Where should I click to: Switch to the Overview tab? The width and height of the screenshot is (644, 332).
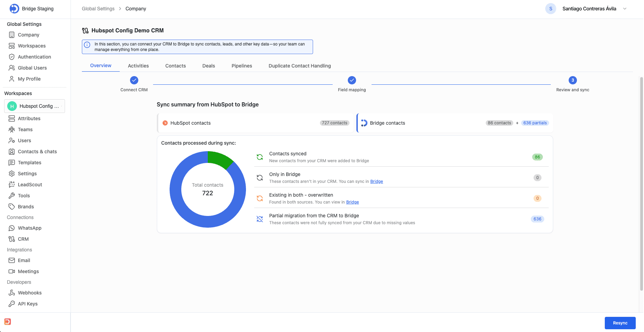click(x=101, y=65)
